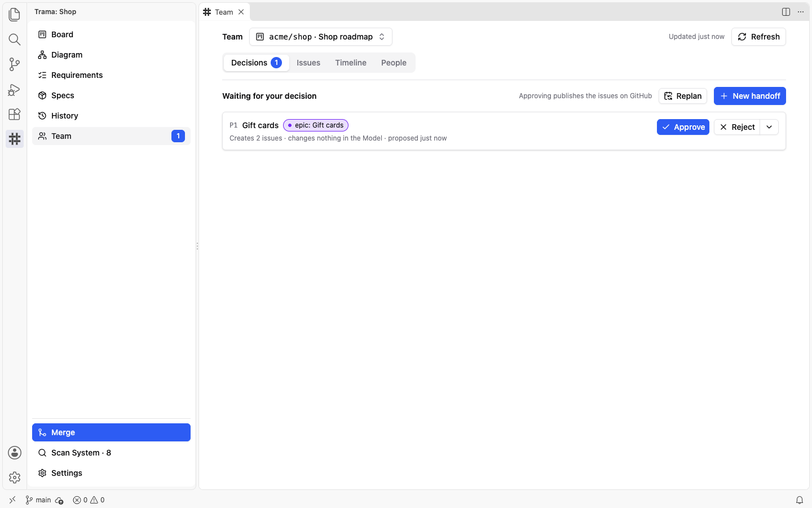Open the Explorer files icon

click(x=15, y=14)
